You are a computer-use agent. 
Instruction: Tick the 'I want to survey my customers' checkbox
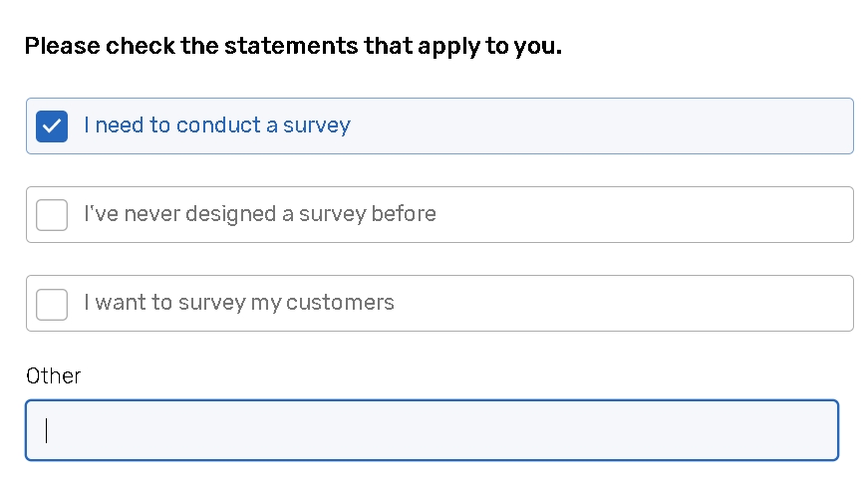(x=52, y=304)
